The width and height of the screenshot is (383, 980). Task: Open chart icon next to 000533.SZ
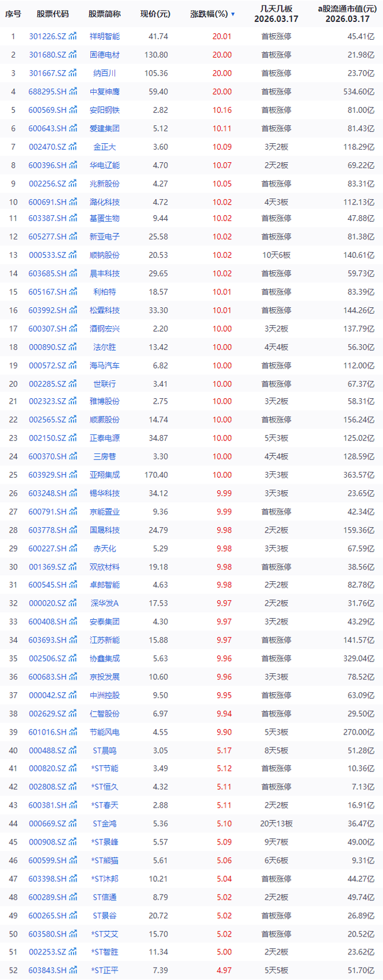(72, 255)
